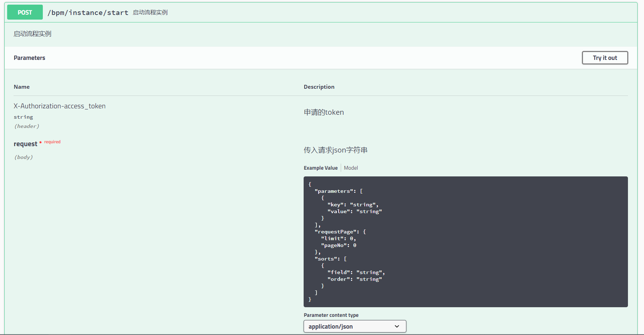The image size is (644, 335).
Task: Click the 申请的token description text
Action: click(324, 112)
